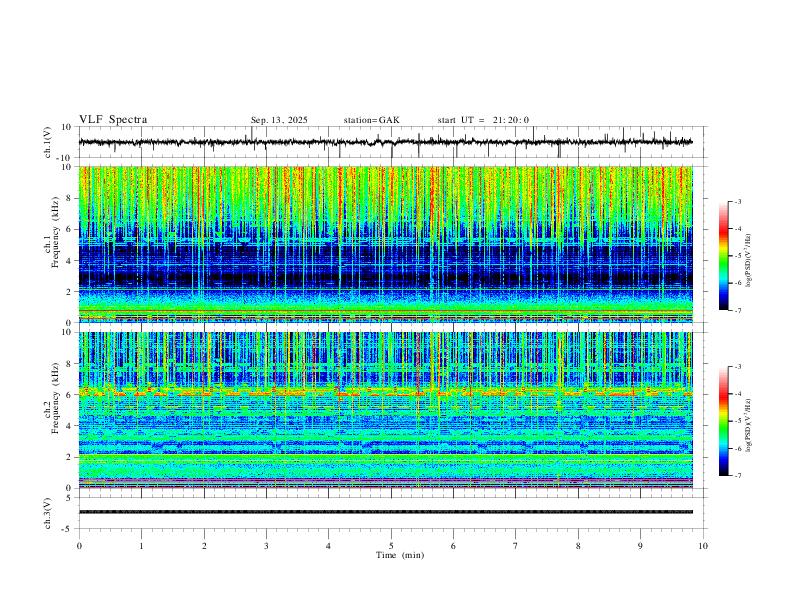Click the ch.1 spectrogram panel
792x612 pixels.
click(x=385, y=244)
